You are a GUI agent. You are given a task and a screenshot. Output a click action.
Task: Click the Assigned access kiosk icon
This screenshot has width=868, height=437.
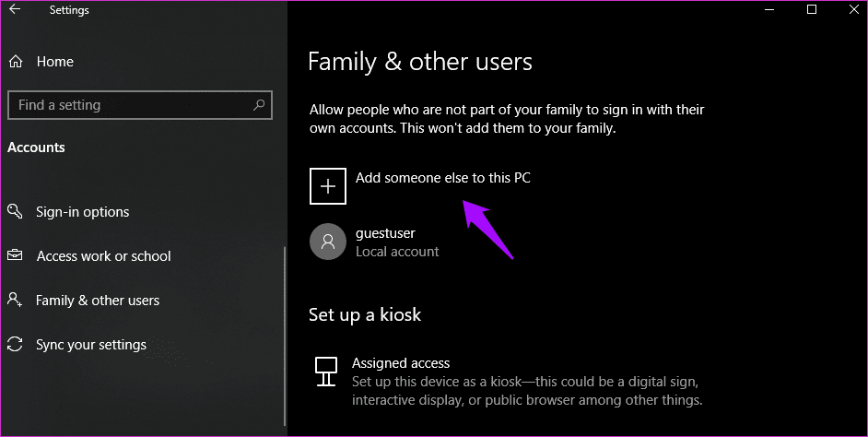pyautogui.click(x=325, y=371)
